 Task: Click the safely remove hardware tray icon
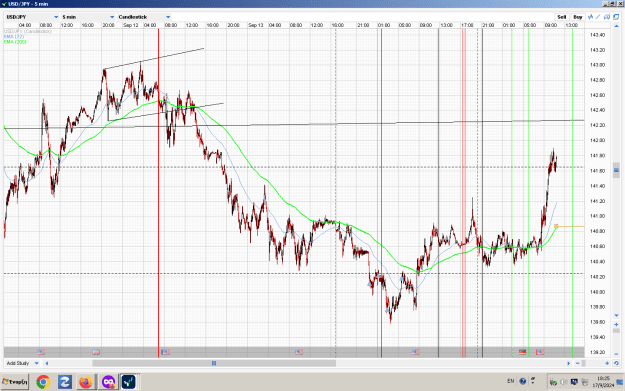click(553, 382)
